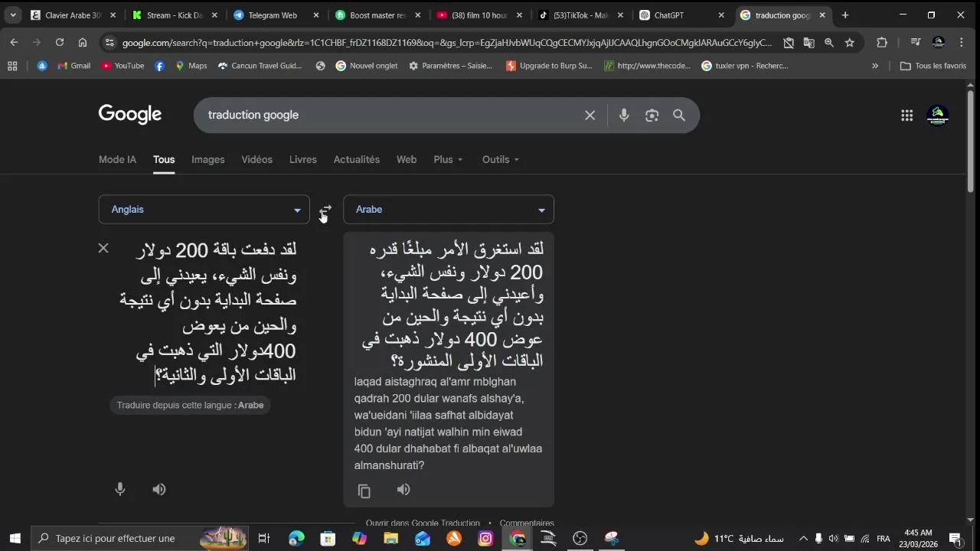Submit the search with the magnifier icon
The width and height of the screenshot is (980, 551).
tap(679, 115)
